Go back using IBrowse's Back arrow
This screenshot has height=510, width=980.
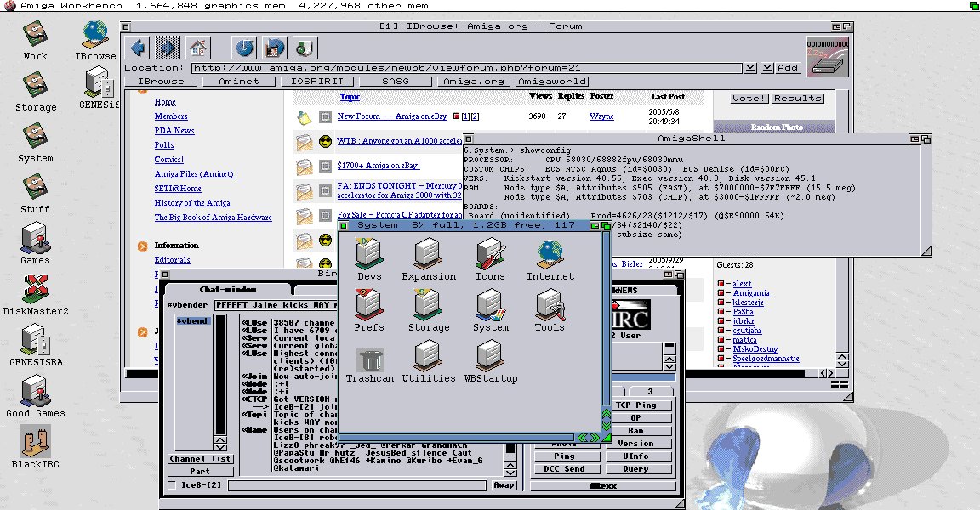139,48
